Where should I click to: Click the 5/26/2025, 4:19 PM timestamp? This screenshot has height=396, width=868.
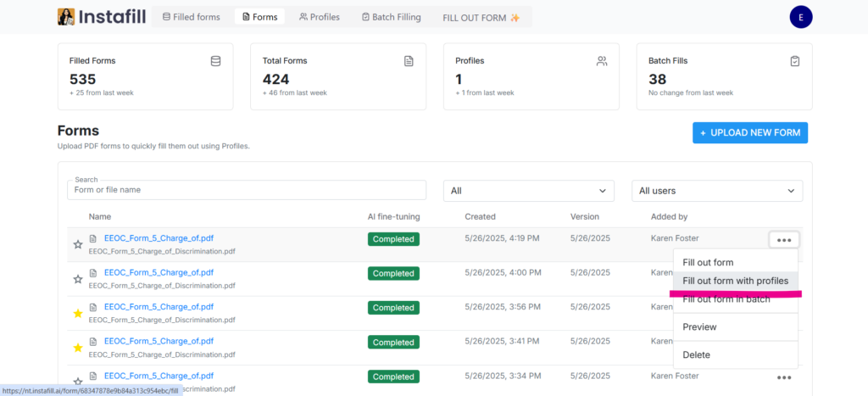(x=502, y=238)
